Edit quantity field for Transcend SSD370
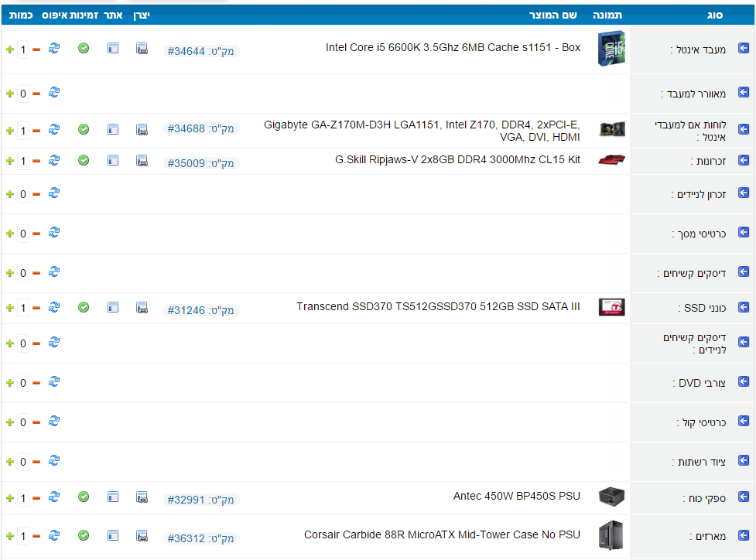 22,308
